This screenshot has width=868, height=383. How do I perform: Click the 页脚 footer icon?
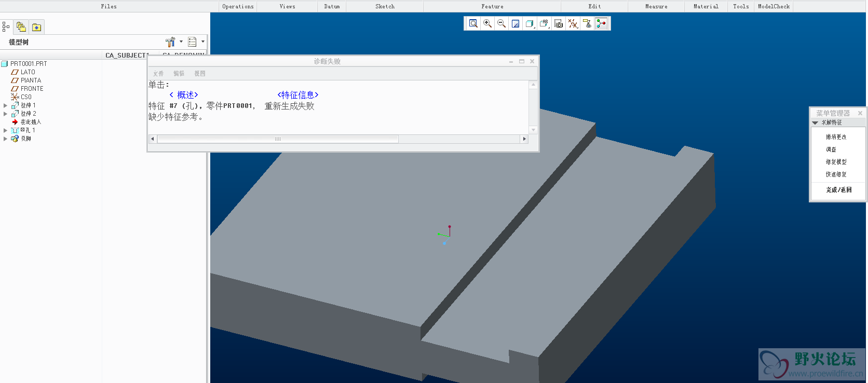tap(15, 139)
